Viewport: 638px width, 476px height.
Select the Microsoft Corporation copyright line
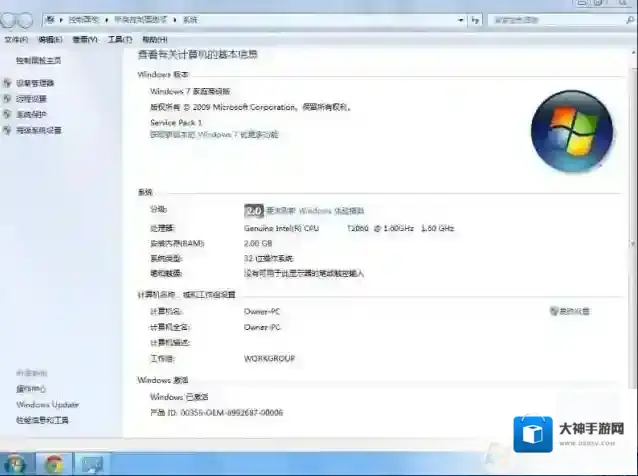[x=251, y=107]
